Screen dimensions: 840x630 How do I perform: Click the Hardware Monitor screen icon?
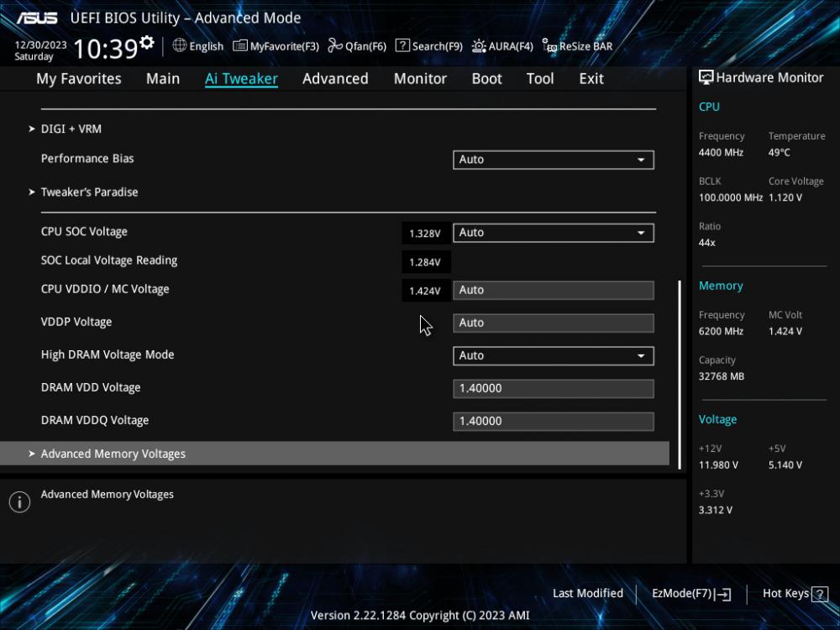[x=706, y=77]
